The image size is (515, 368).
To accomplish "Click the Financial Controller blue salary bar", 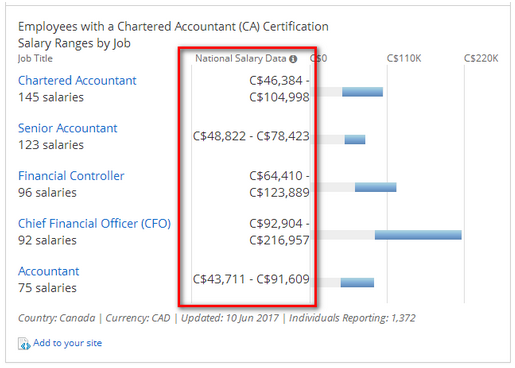I will click(x=376, y=187).
